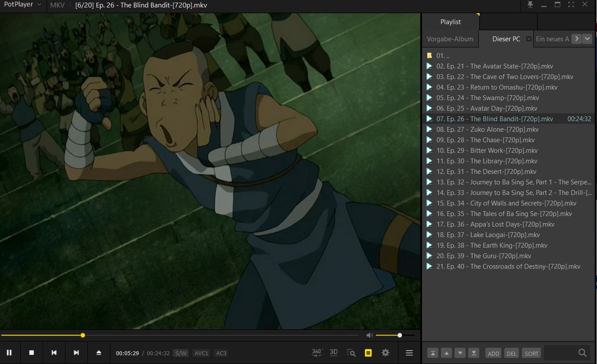This screenshot has height=364, width=597.
Task: Select the Dieser PC tab
Action: [x=506, y=39]
